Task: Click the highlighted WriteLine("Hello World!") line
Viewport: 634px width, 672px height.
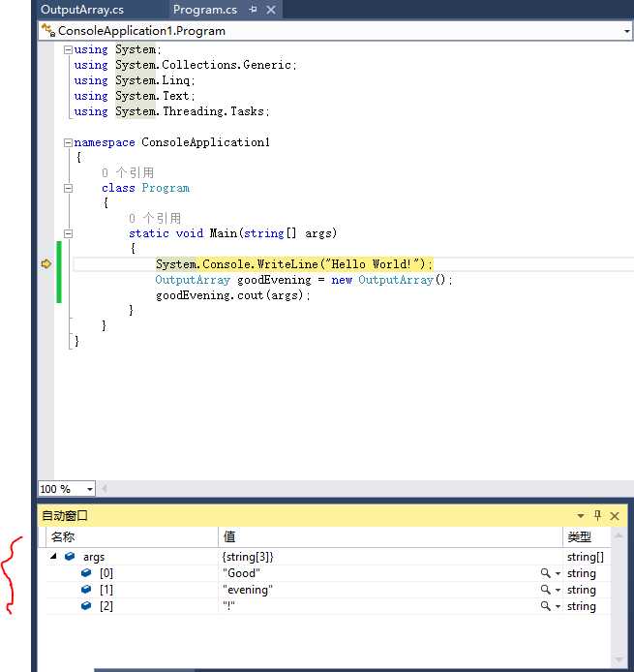Action: (294, 264)
